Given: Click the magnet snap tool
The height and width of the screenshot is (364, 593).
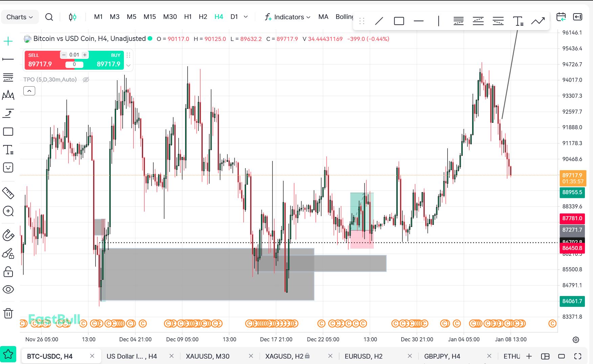Looking at the screenshot, I should pyautogui.click(x=8, y=235).
